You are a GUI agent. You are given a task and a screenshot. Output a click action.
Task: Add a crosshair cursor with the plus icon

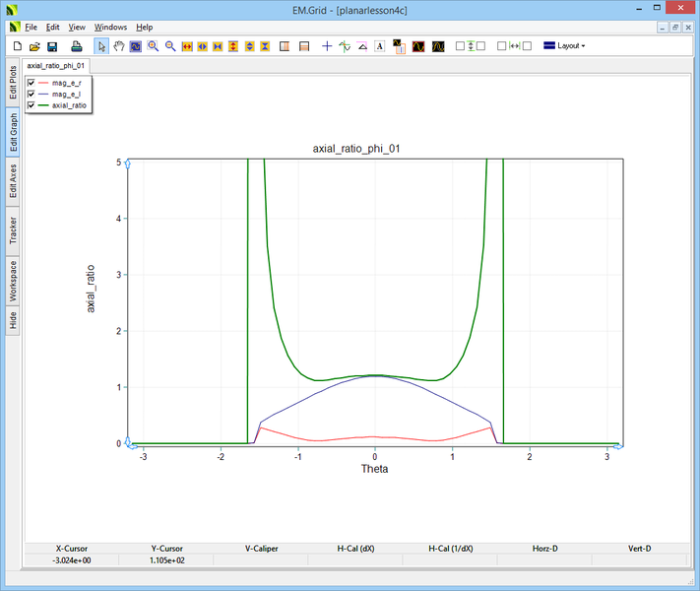[x=328, y=46]
